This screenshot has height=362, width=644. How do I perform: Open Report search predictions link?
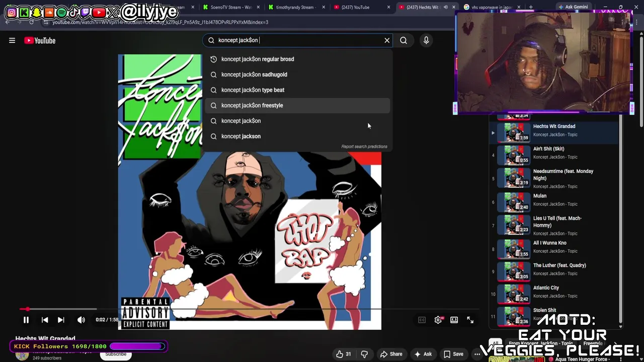pyautogui.click(x=364, y=147)
